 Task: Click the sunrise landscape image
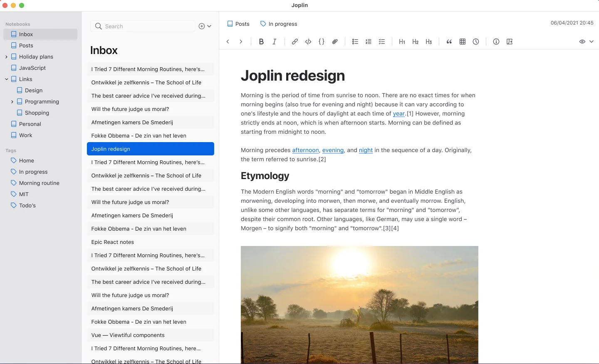(x=359, y=305)
